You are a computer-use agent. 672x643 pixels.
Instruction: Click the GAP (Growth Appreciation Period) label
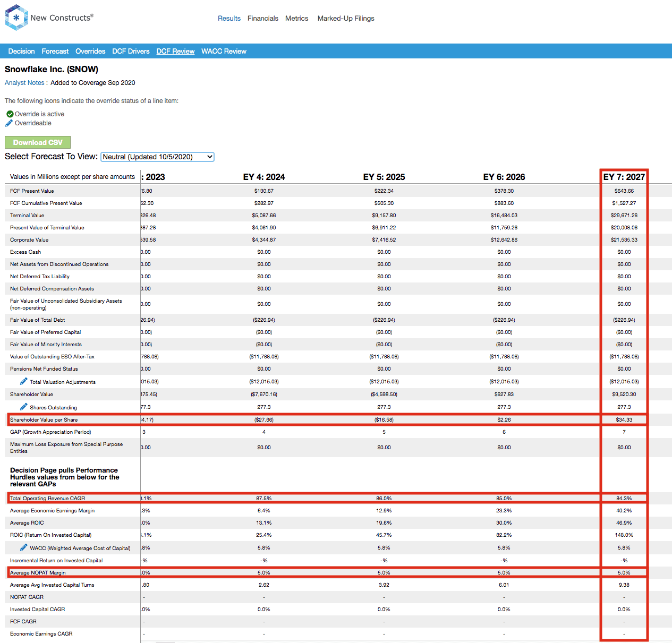(x=50, y=432)
